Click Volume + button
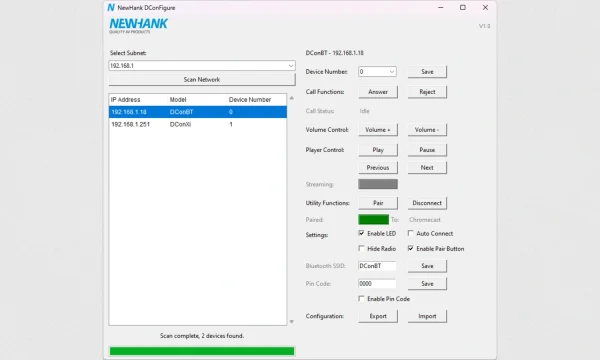 click(378, 130)
